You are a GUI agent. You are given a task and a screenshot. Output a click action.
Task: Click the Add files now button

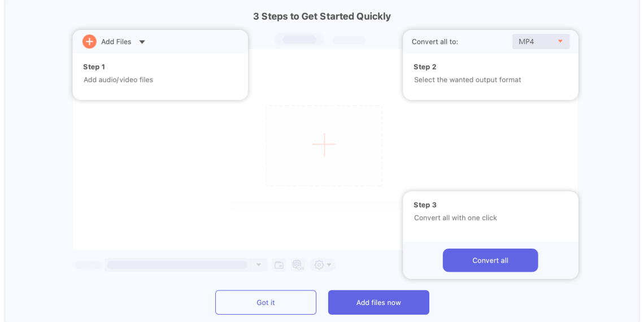[x=378, y=302]
